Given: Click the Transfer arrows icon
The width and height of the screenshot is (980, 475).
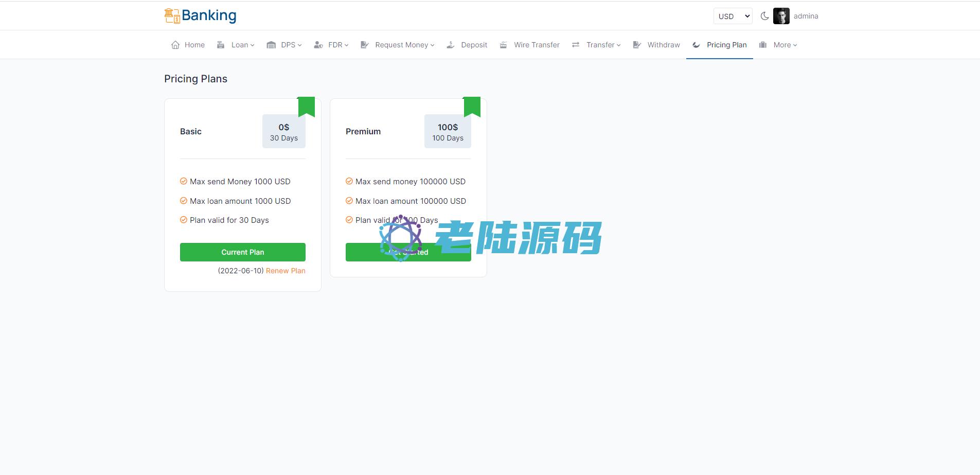Looking at the screenshot, I should (x=576, y=45).
